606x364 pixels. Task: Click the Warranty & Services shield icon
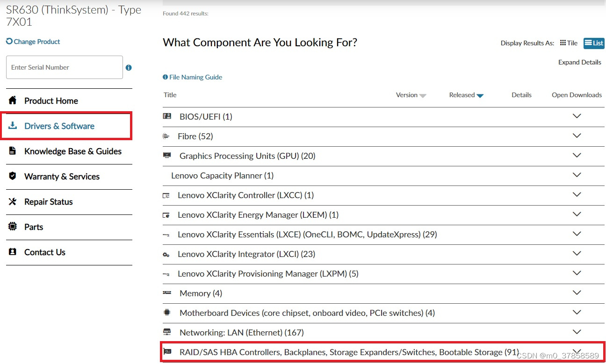(13, 176)
